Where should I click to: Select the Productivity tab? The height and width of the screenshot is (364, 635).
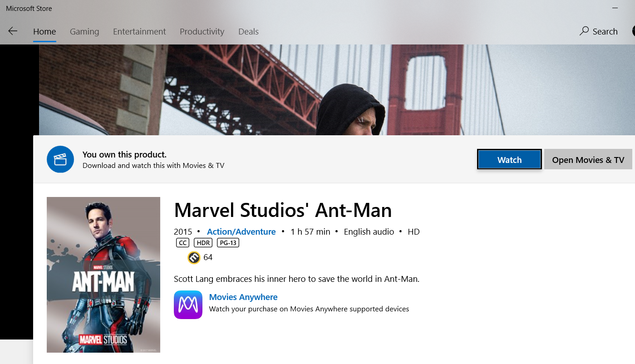pyautogui.click(x=202, y=32)
